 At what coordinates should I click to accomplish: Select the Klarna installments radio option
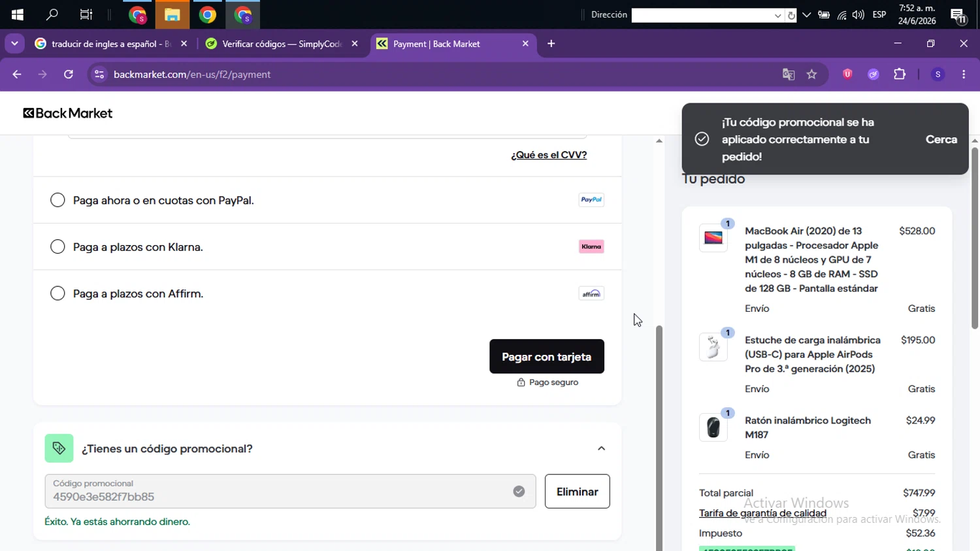coord(57,246)
